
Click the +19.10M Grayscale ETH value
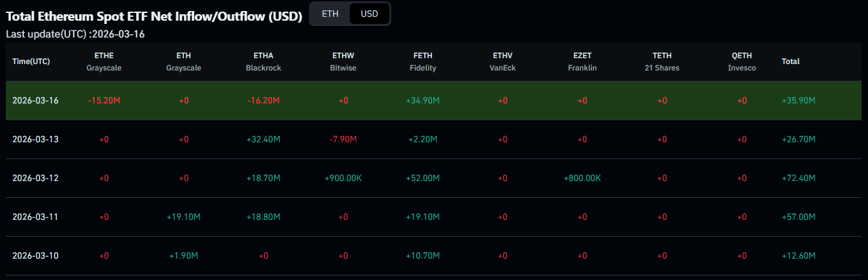(184, 217)
